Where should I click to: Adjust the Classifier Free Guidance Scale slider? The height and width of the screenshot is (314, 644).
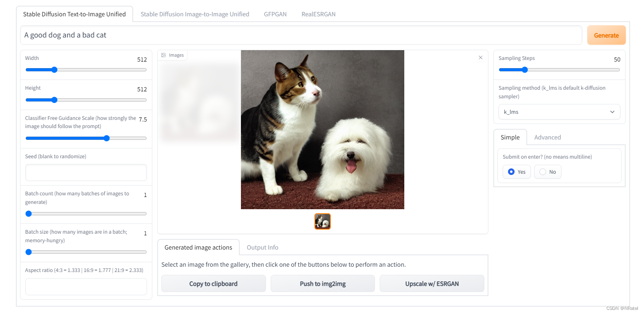86,138
